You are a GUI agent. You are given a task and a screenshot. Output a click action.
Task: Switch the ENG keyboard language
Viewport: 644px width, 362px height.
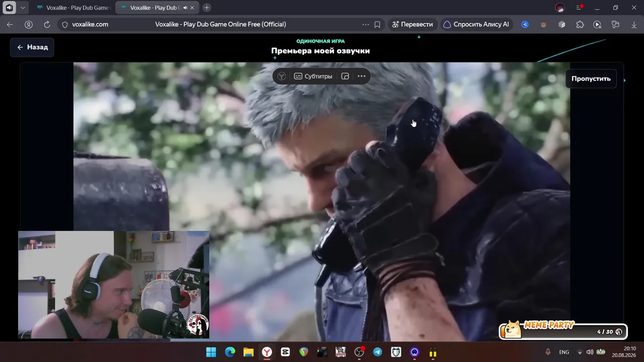[564, 352]
